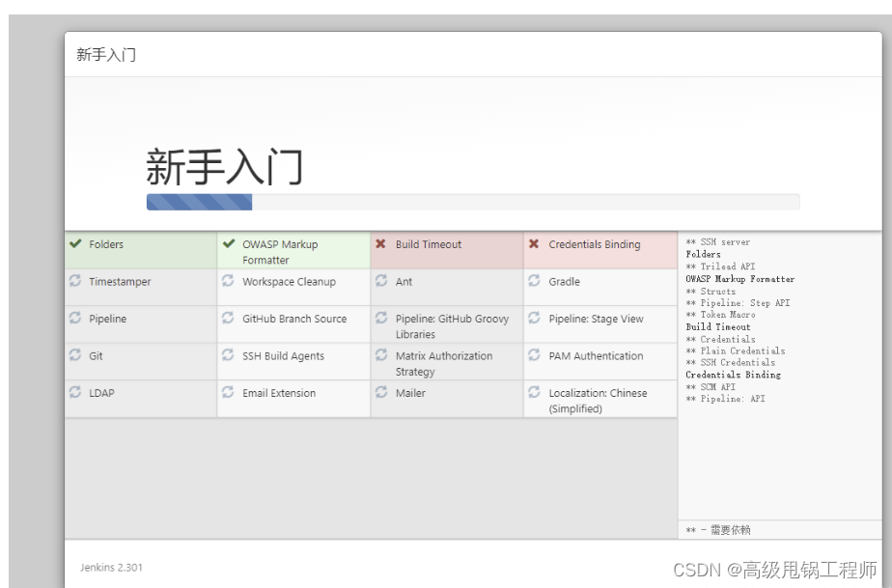Click the sync icon beside SSH Build Agents
The width and height of the screenshot is (892, 588).
[x=228, y=354]
